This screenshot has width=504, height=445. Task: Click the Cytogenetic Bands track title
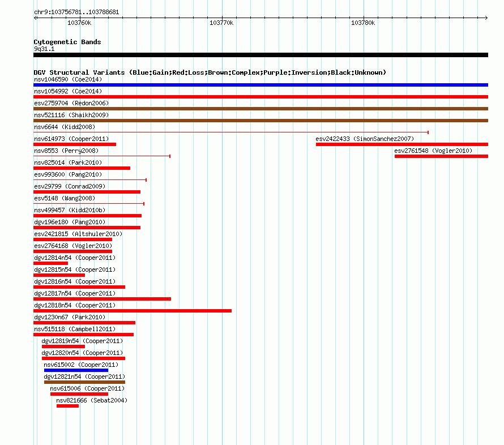[67, 42]
